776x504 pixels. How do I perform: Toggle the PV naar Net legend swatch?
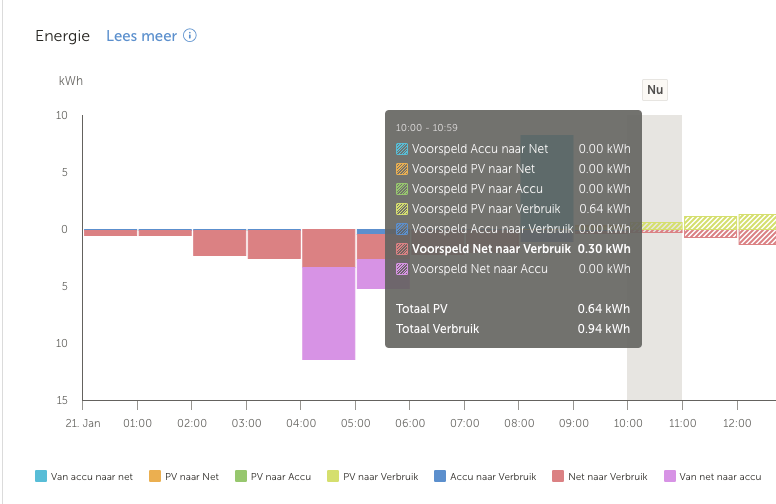[x=154, y=477]
